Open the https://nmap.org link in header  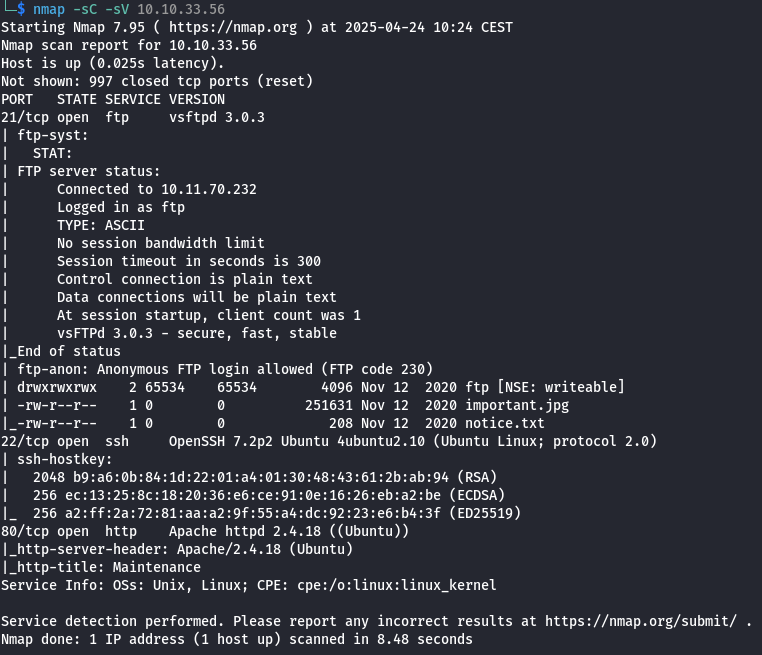[x=233, y=27]
